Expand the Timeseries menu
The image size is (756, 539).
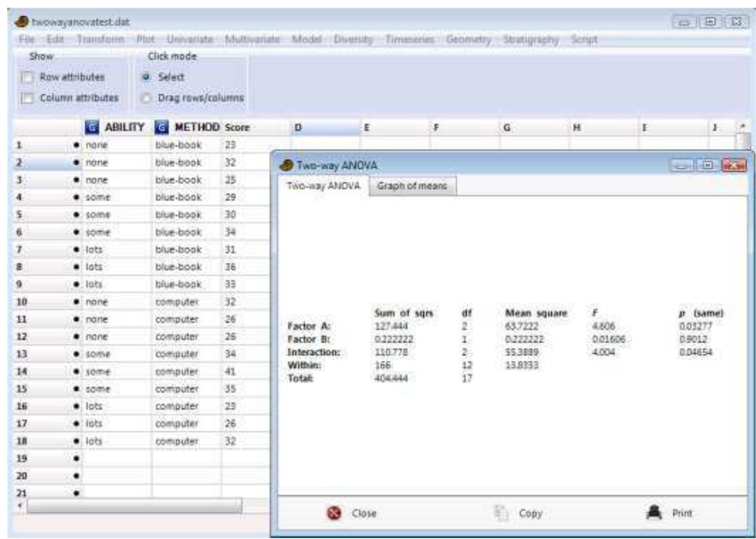[409, 40]
